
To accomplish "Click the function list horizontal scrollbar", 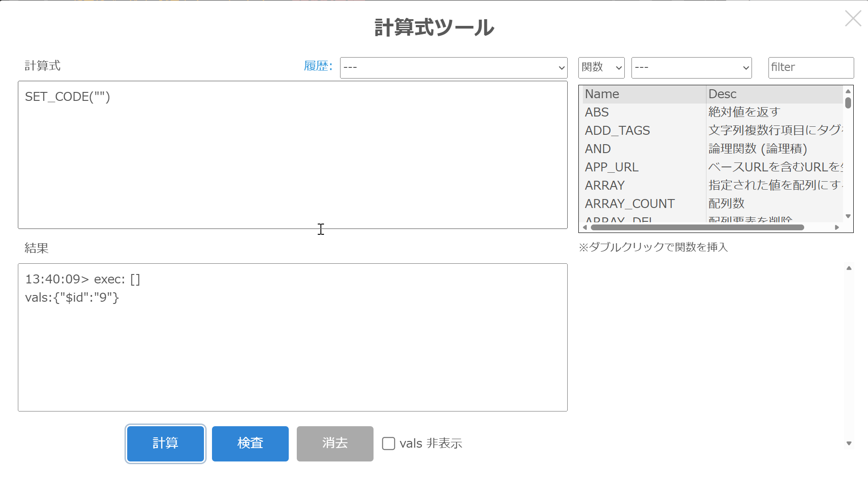I will click(696, 228).
